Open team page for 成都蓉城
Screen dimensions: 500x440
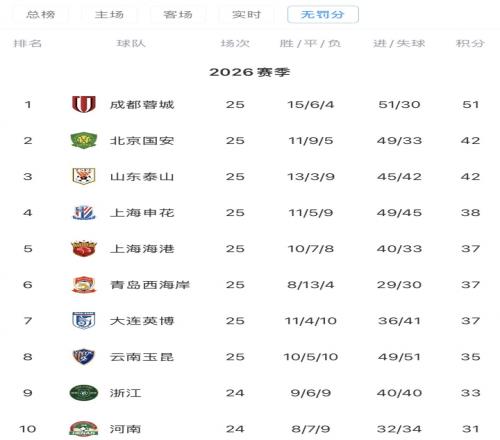coord(142,104)
